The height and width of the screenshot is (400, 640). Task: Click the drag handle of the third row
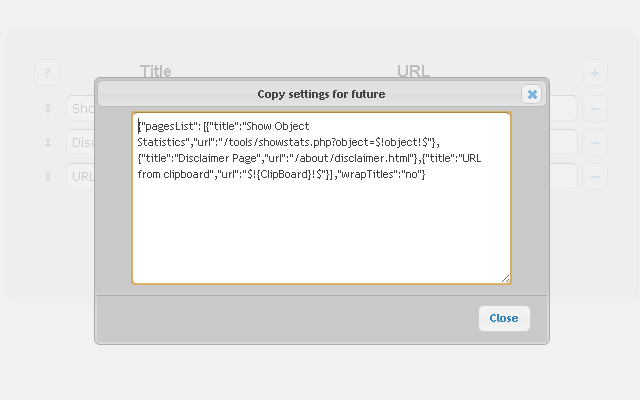(x=47, y=176)
